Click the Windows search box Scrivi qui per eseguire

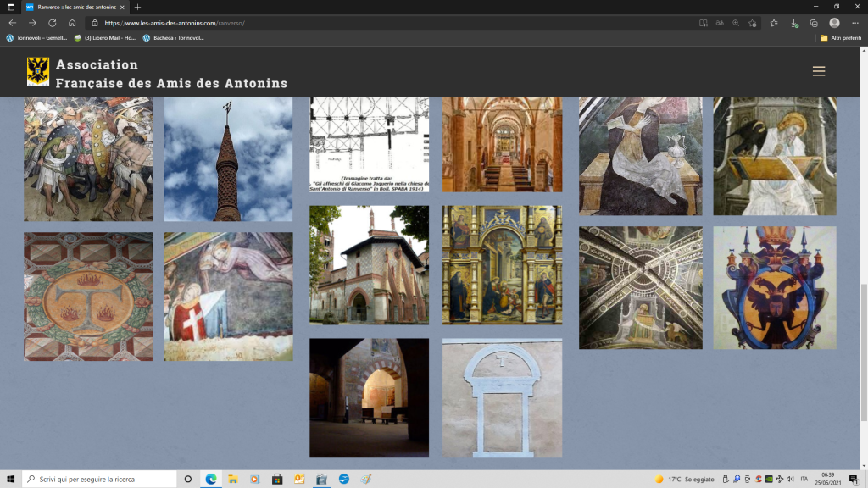[100, 479]
